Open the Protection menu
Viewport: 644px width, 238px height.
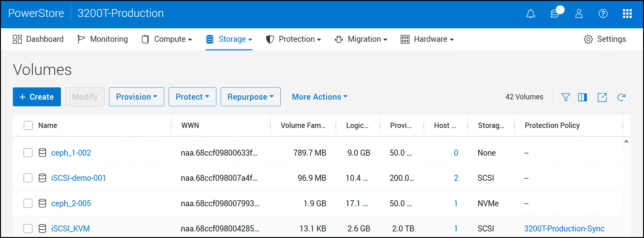pyautogui.click(x=294, y=39)
